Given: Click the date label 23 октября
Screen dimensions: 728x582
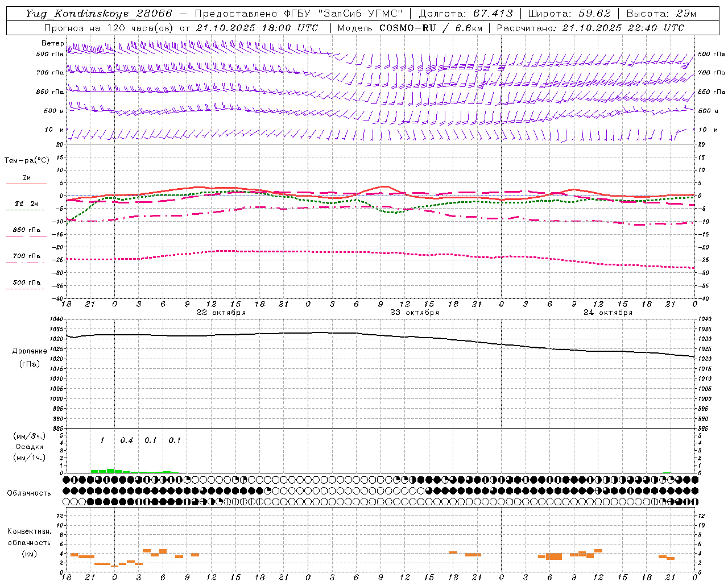Looking at the screenshot, I should (x=415, y=313).
